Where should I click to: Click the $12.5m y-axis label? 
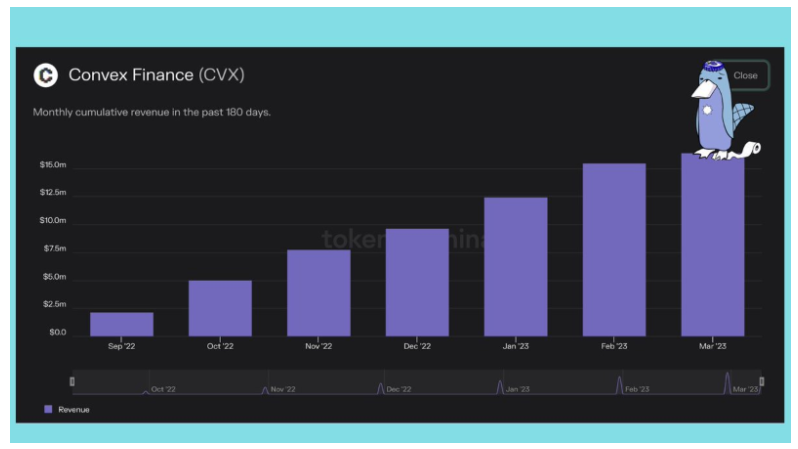53,192
